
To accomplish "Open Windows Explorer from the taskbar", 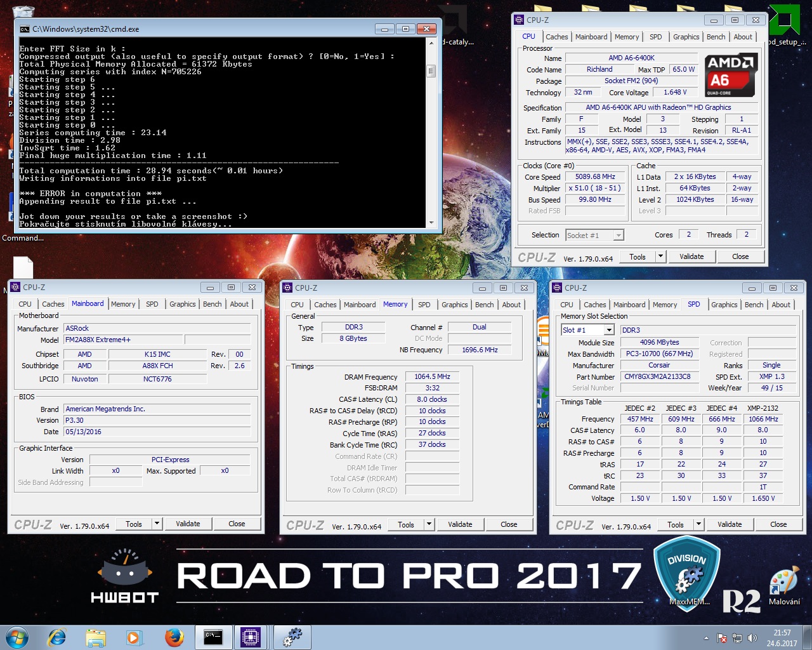I will click(x=96, y=637).
